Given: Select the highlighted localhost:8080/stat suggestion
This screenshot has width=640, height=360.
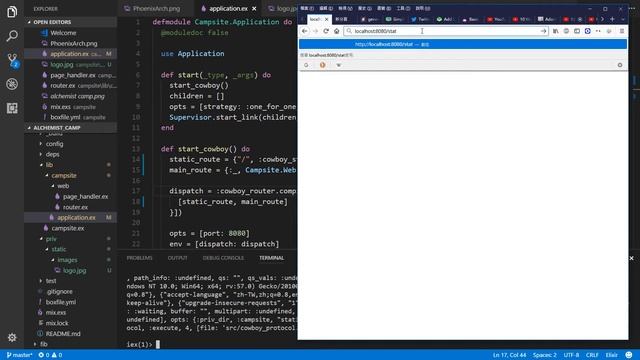Looking at the screenshot, I should [x=462, y=44].
